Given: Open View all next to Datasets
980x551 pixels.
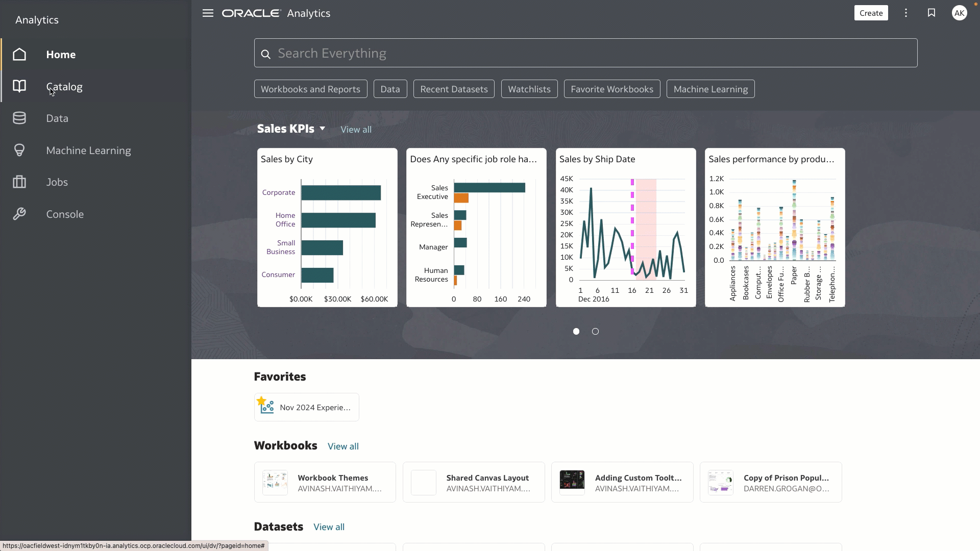Looking at the screenshot, I should coord(329,527).
